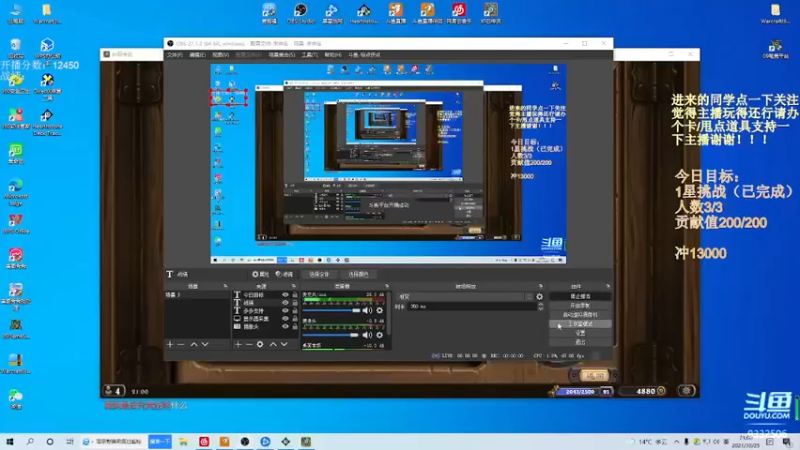Pop out the 混音器 audio mixer dock
Image resolution: width=800 pixels, height=450 pixels.
pyautogui.click(x=387, y=286)
